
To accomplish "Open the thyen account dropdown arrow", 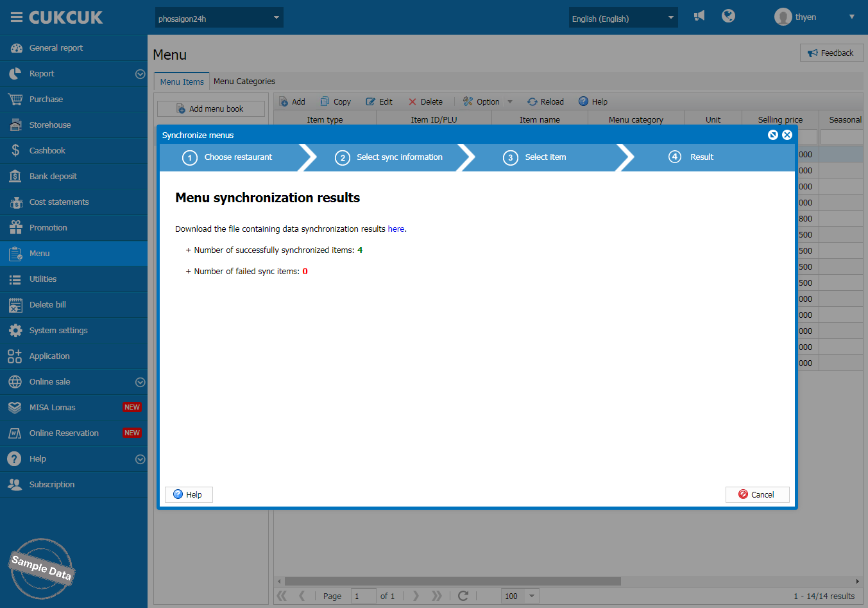I will (852, 17).
